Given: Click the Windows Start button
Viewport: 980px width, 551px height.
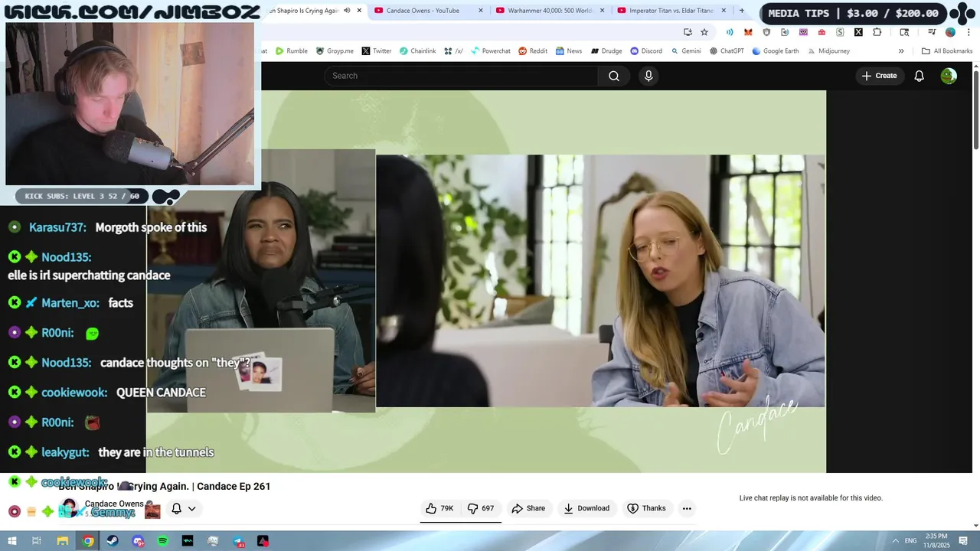Looking at the screenshot, I should click(x=12, y=541).
